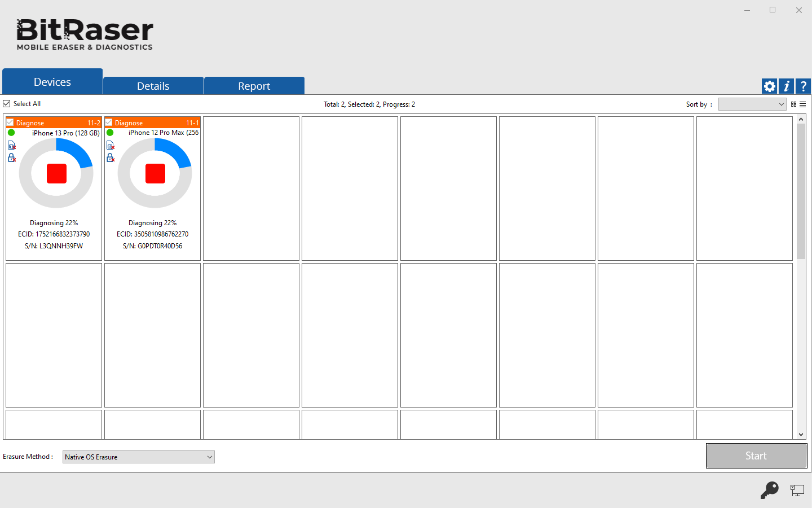Click the orange Diagnose header of port 11-1
The height and width of the screenshot is (508, 812).
152,122
